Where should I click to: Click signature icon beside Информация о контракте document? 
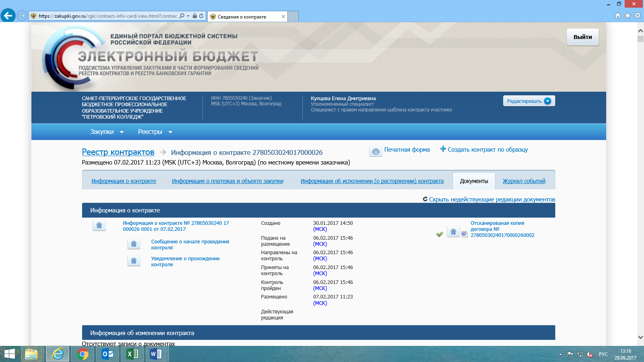click(x=99, y=226)
